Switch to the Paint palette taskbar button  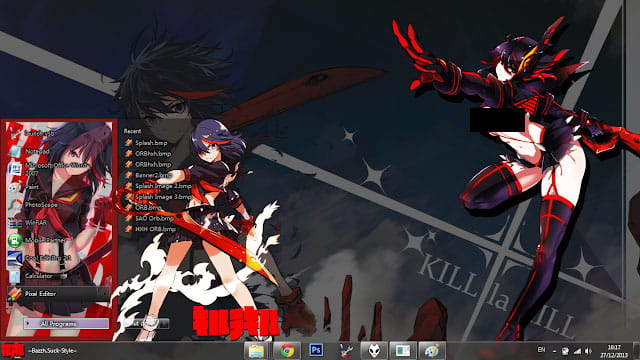[x=431, y=351]
